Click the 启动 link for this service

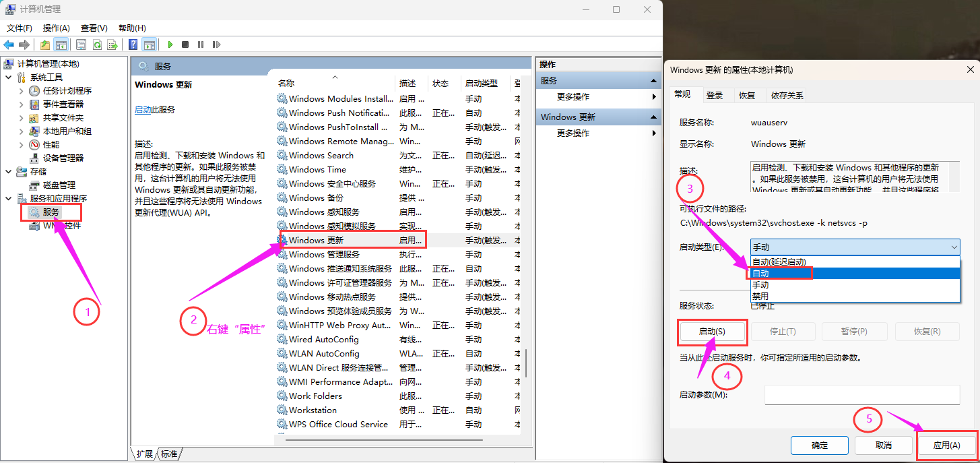[143, 110]
